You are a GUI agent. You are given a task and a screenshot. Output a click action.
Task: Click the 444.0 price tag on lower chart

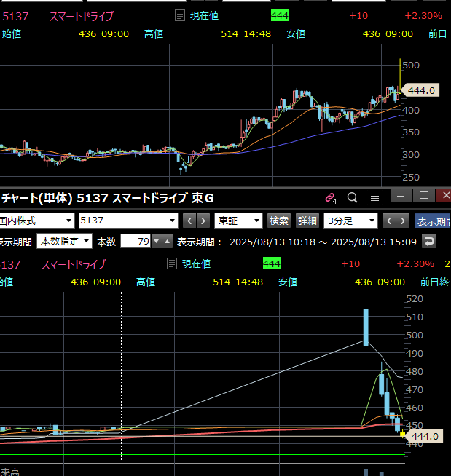(423, 436)
